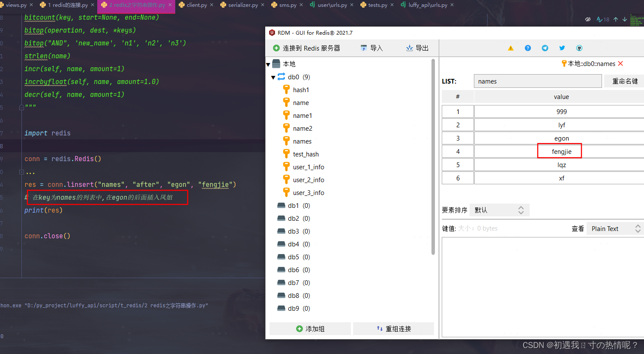
Task: Go to previous highlighted error arrow
Action: click(x=616, y=19)
